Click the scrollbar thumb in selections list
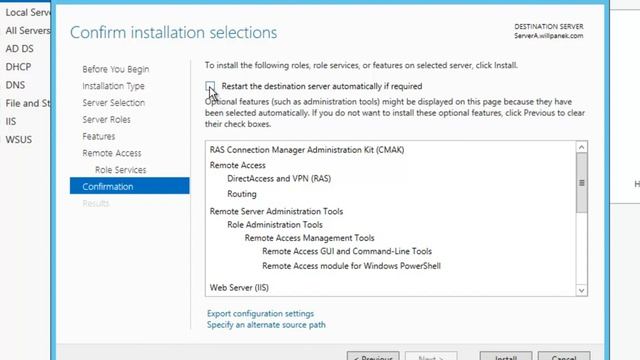Image resolution: width=640 pixels, height=360 pixels. pos(582,183)
